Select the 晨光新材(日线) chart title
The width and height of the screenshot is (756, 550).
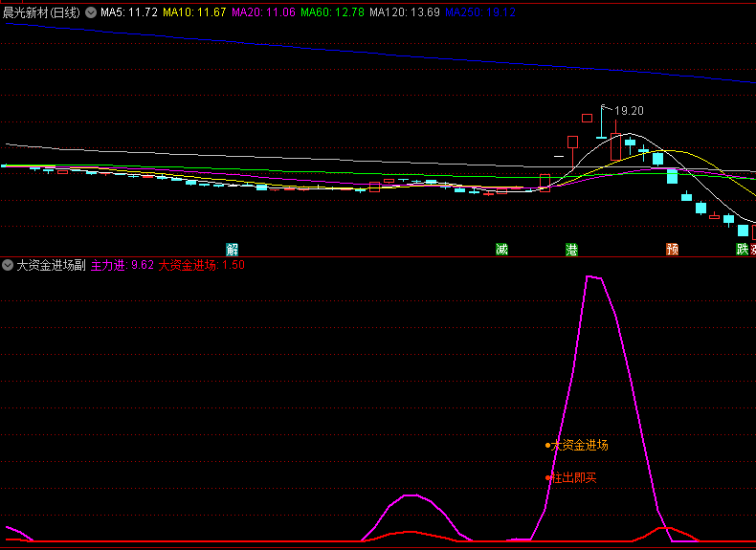pyautogui.click(x=41, y=12)
